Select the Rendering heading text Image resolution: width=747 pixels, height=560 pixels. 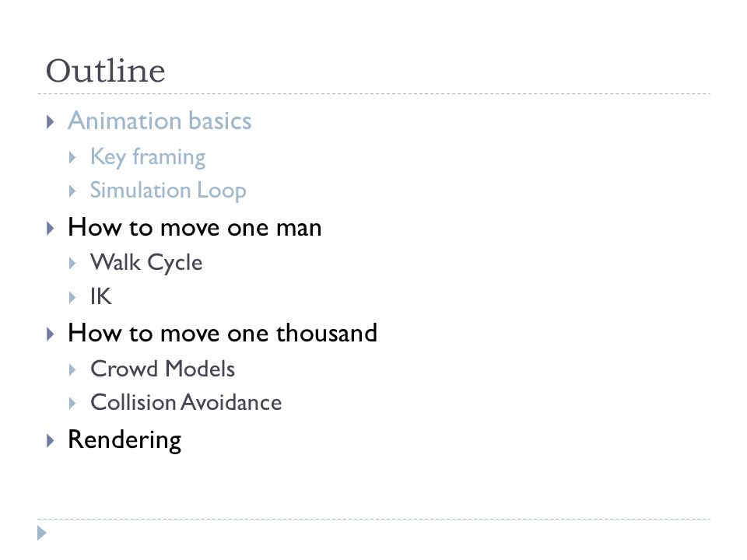pyautogui.click(x=124, y=440)
